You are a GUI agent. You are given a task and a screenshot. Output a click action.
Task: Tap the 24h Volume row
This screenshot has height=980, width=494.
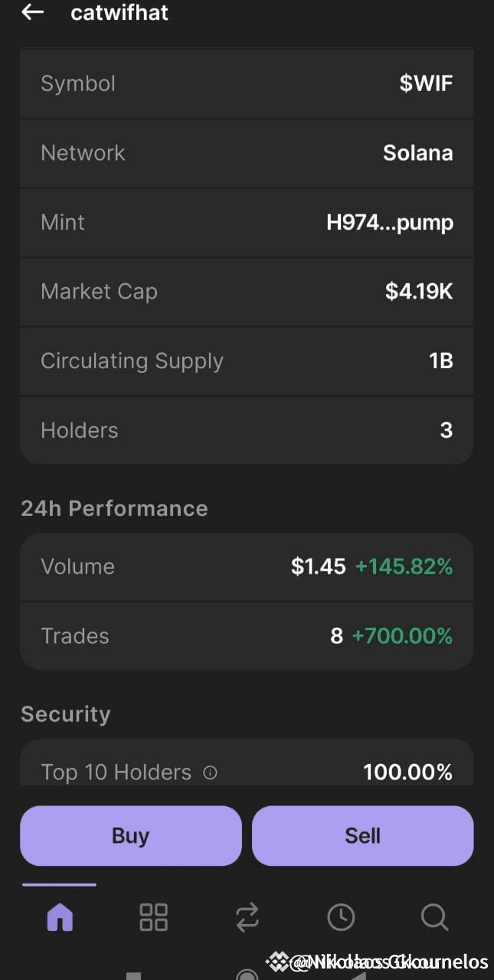coord(247,567)
